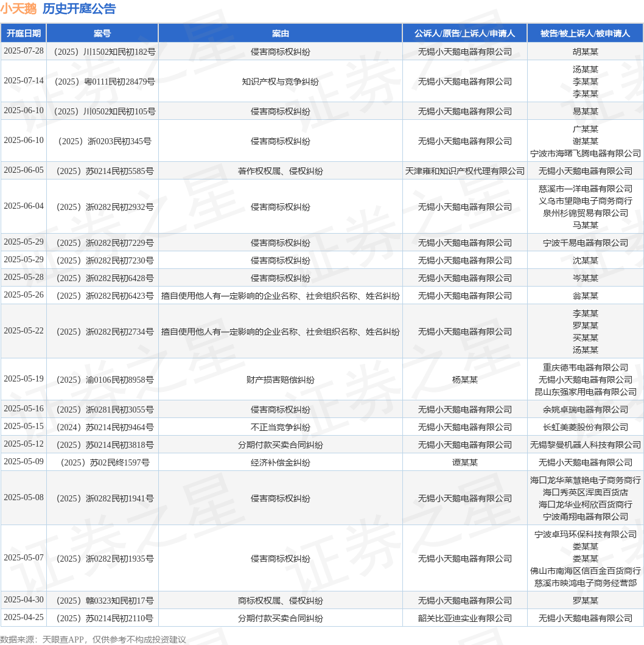Viewport: 644px width, 645px height.
Task: Click the 历史开庭公告 heading
Action: coord(79,9)
